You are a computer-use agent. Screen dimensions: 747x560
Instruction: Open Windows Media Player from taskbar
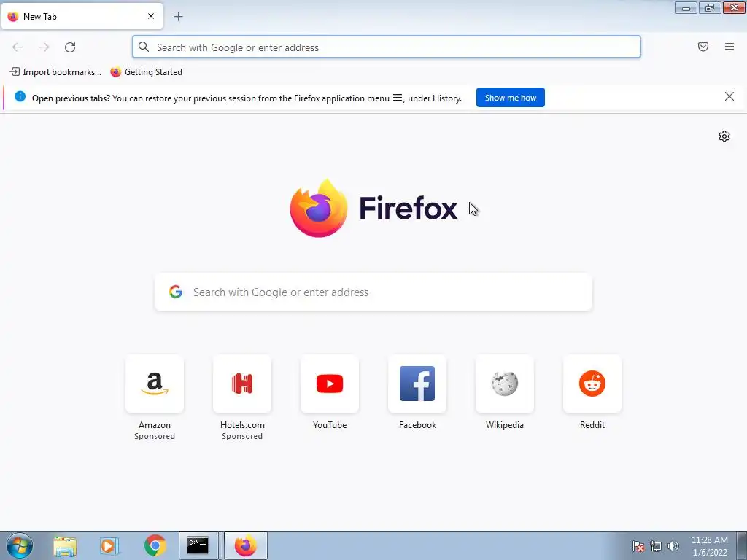pyautogui.click(x=109, y=545)
